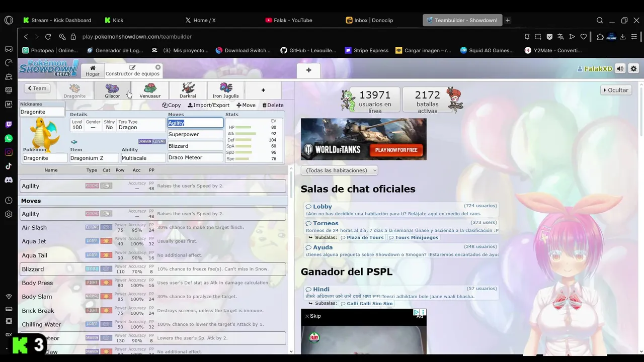Open the stats EV bars panel
Image resolution: width=644 pixels, height=362 pixels.
point(254,140)
